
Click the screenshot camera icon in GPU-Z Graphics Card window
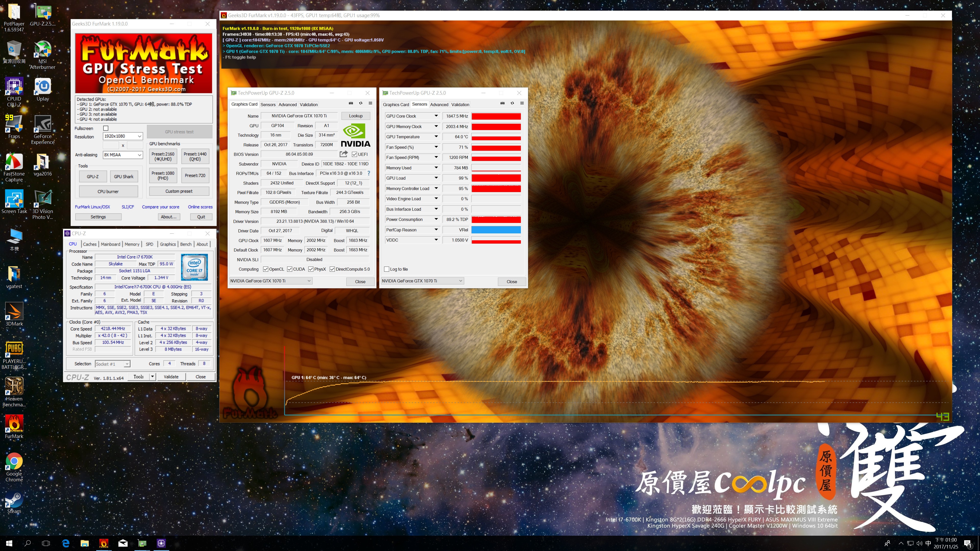coord(351,103)
